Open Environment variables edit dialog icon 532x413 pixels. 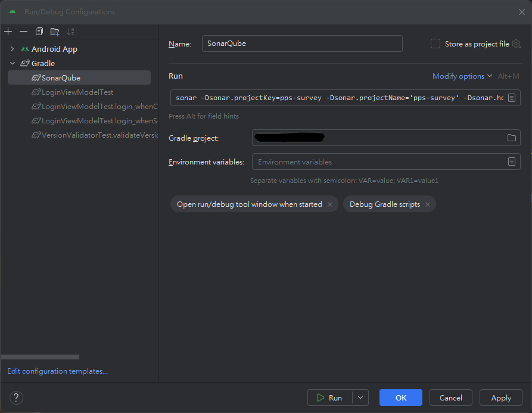pyautogui.click(x=511, y=162)
